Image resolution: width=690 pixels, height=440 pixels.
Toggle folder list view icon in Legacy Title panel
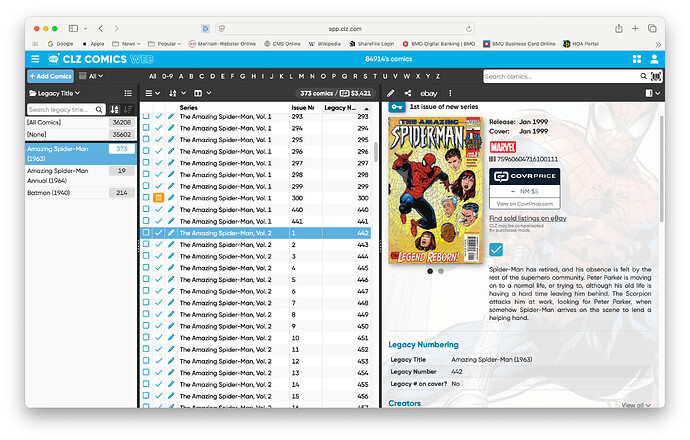coord(128,93)
